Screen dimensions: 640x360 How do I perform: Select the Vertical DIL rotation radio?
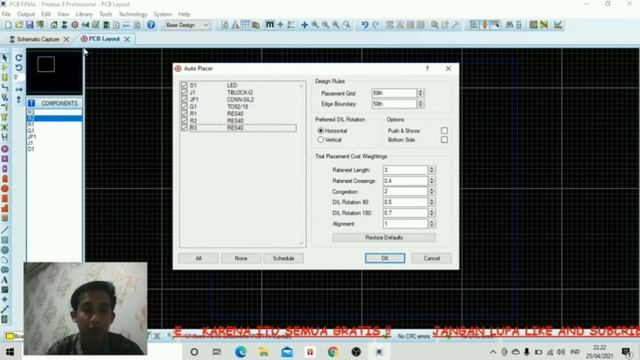pos(320,140)
